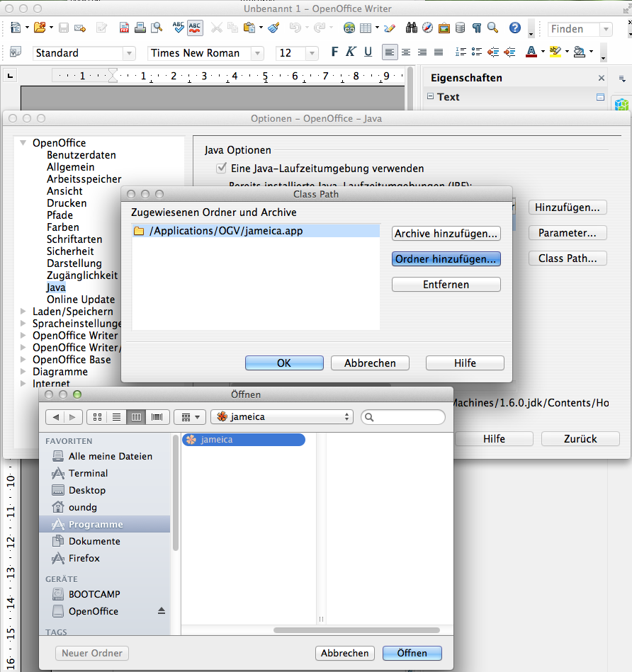Open Find & Replace binoculars icon
Image resolution: width=632 pixels, height=672 pixels.
tap(412, 28)
